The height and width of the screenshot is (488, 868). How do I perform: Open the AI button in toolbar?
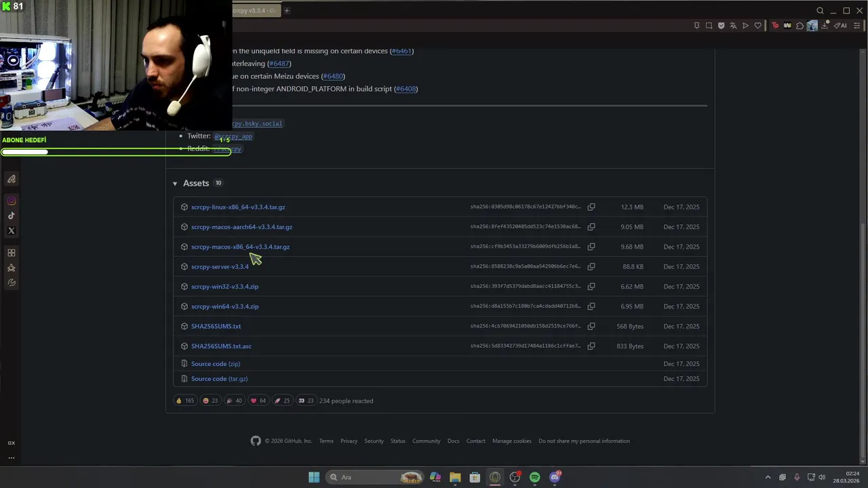tap(840, 26)
